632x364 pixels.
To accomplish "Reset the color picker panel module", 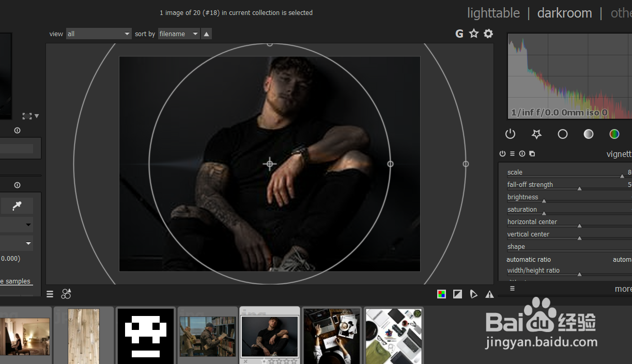I will pyautogui.click(x=17, y=185).
